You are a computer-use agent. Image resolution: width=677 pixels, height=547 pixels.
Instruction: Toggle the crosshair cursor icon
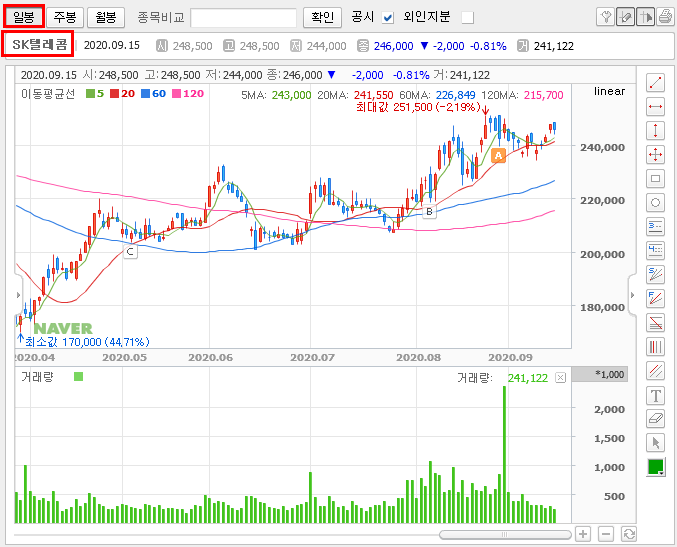pos(645,17)
